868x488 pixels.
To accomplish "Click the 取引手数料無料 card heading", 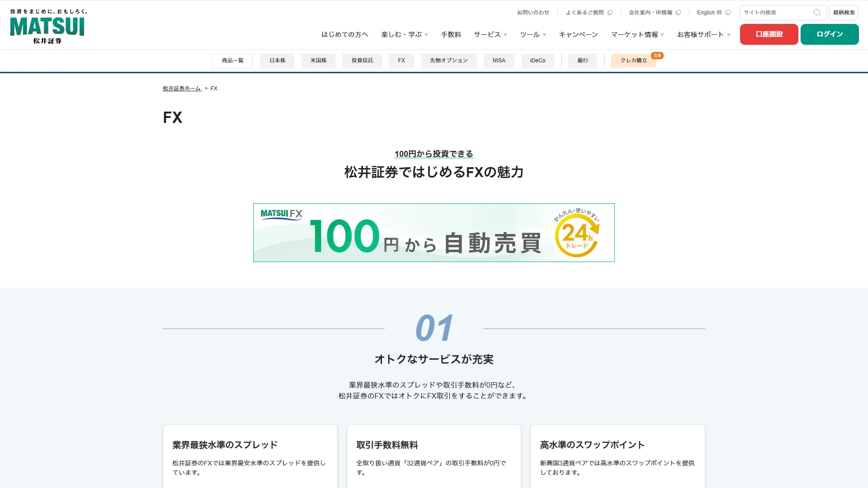I will click(x=387, y=445).
